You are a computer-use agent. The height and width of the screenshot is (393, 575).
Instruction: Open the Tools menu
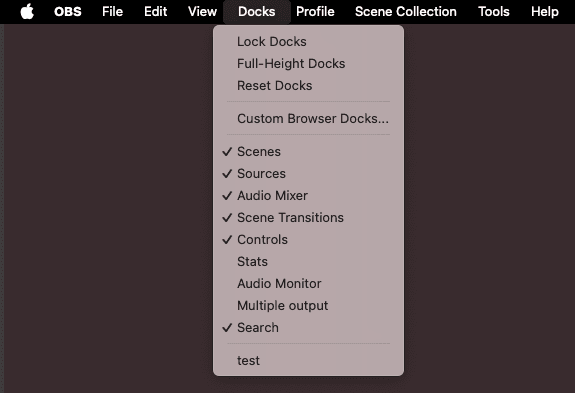tap(494, 11)
